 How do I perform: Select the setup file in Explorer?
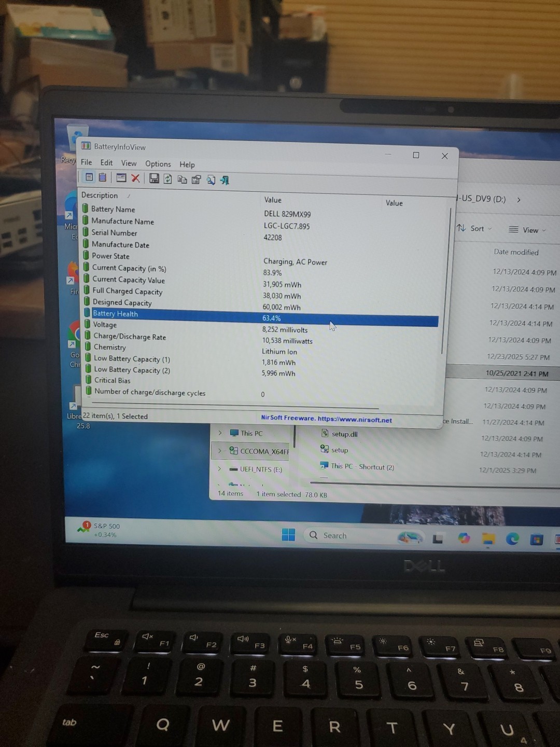[x=334, y=449]
